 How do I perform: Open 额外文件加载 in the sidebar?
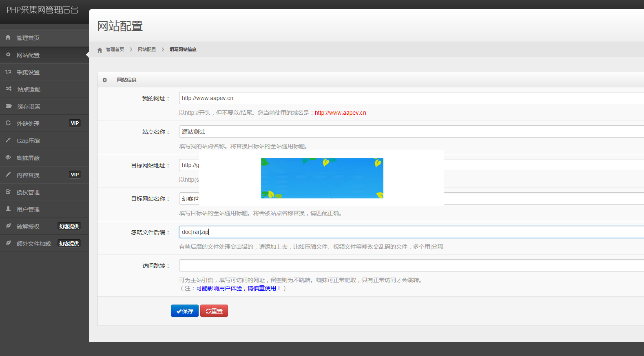pos(33,244)
